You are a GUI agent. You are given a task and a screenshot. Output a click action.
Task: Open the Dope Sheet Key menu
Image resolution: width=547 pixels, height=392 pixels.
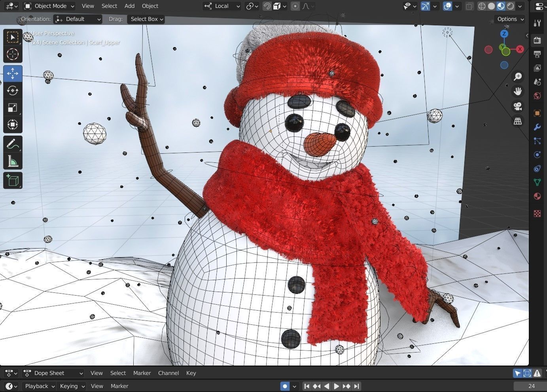191,373
